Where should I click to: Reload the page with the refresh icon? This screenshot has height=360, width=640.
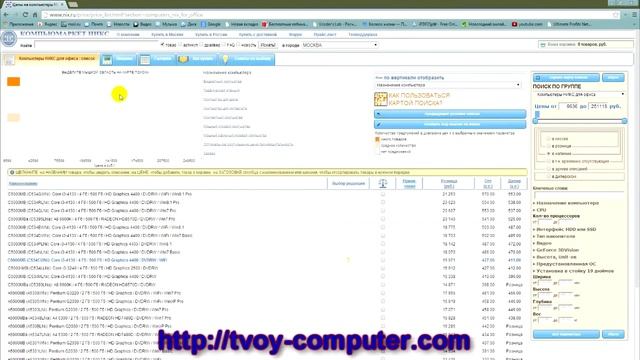click(x=25, y=15)
